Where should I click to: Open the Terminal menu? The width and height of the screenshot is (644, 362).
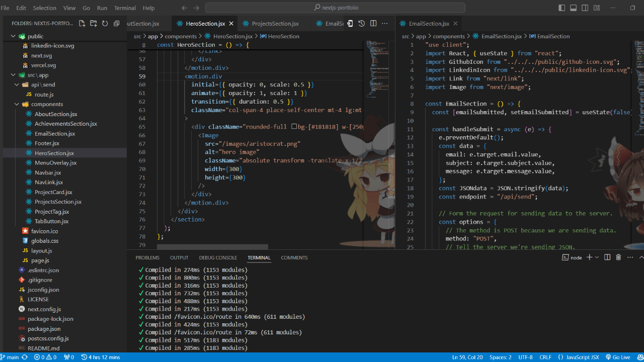coord(125,8)
